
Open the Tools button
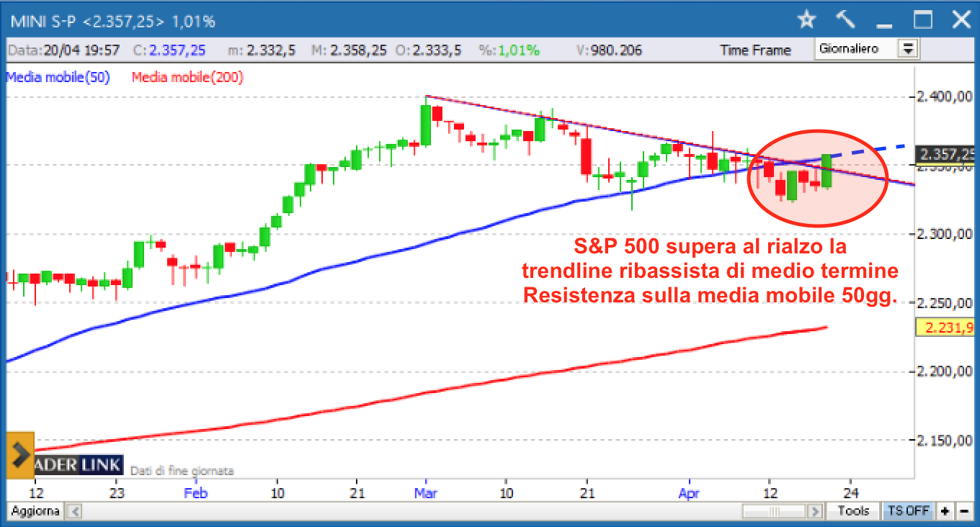(x=853, y=511)
